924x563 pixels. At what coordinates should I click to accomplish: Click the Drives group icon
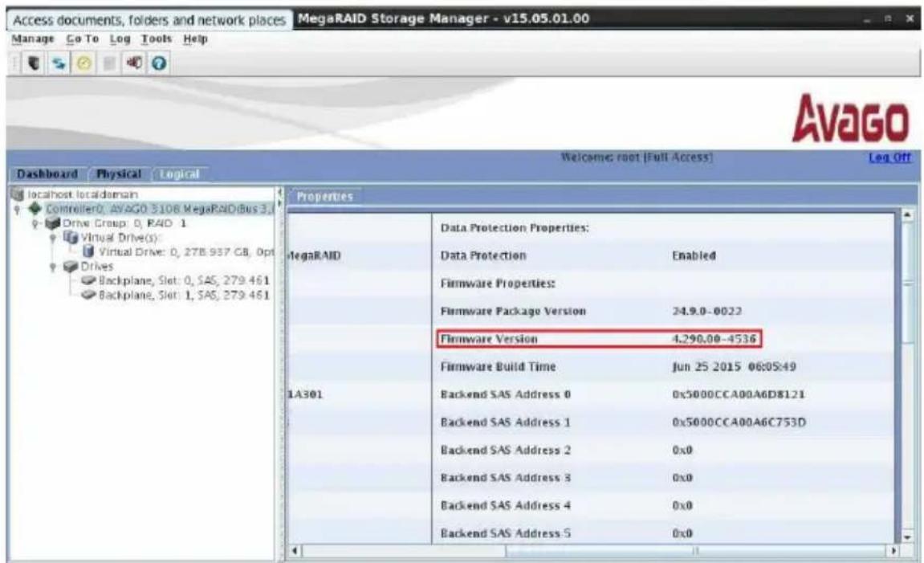click(x=71, y=267)
